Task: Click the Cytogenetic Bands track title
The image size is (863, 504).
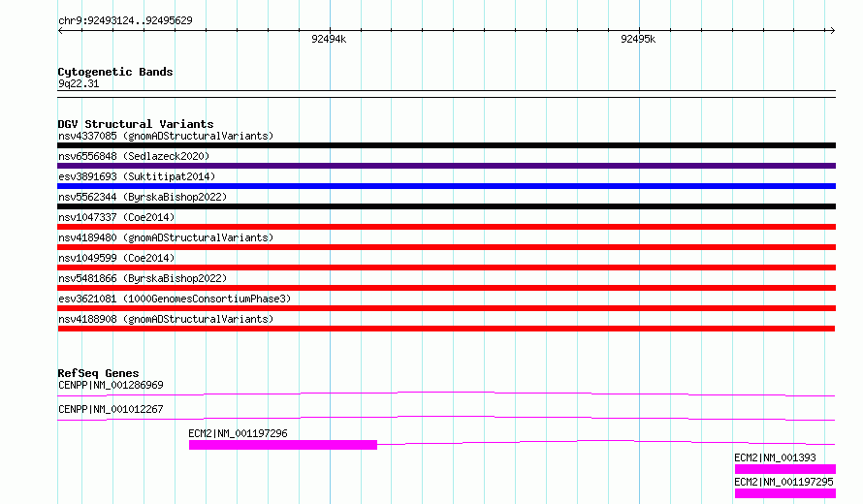Action: [115, 72]
